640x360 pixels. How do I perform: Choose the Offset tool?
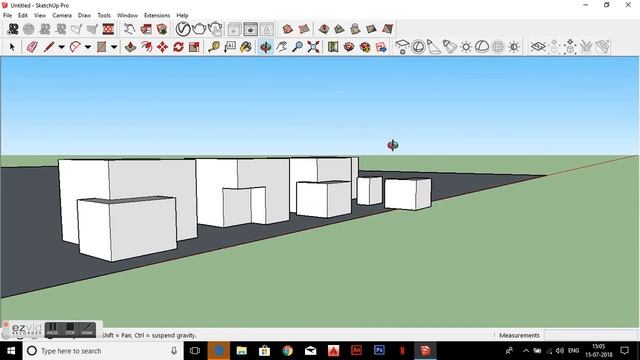147,47
